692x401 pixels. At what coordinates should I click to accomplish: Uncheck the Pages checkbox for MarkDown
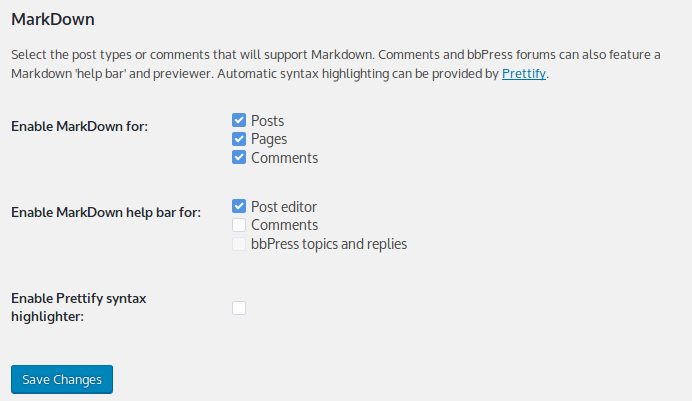pyautogui.click(x=239, y=139)
